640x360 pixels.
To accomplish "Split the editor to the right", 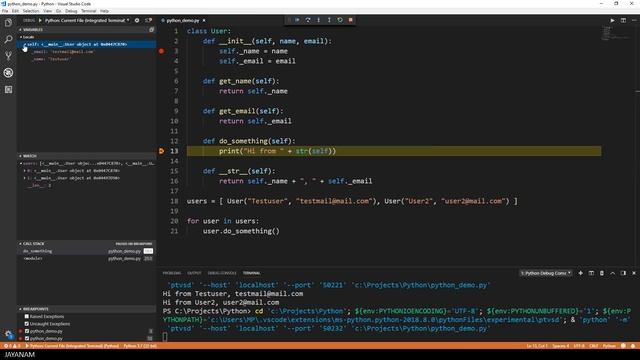I will coord(623,20).
